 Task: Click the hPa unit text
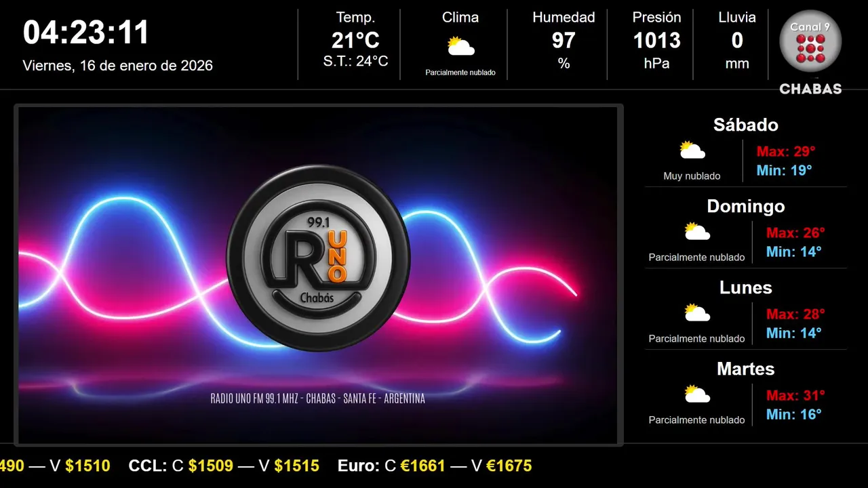656,64
